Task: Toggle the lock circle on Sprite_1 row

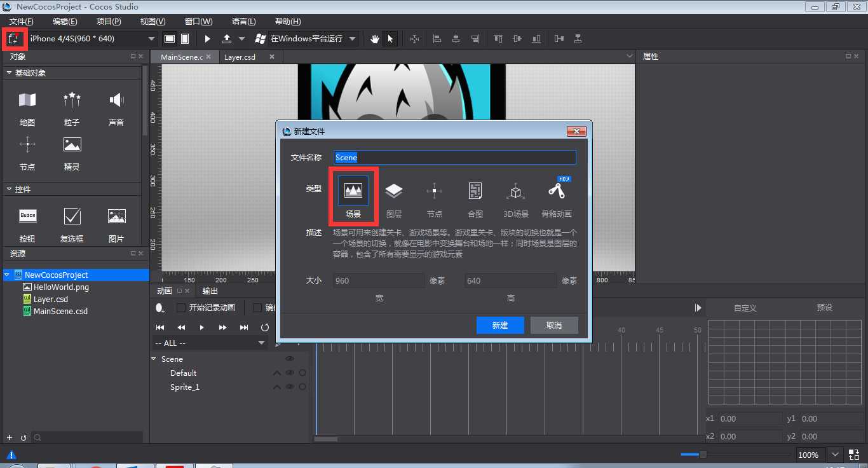Action: (x=302, y=387)
